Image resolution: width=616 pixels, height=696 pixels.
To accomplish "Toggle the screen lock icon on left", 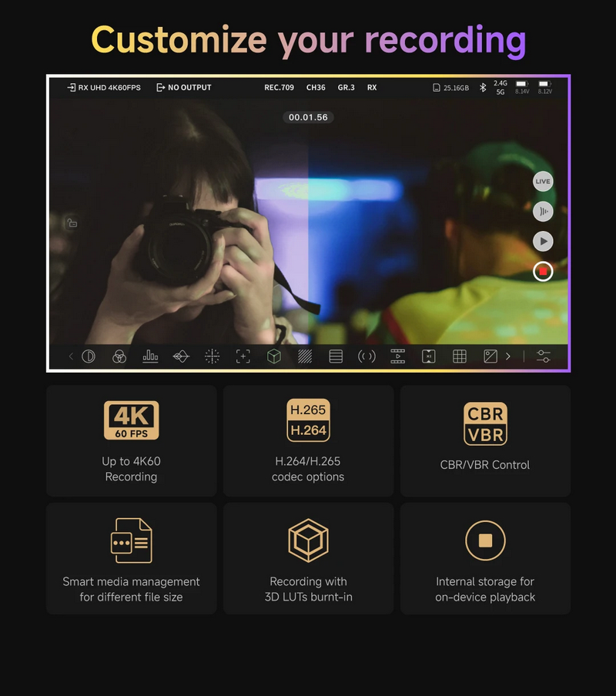I will pyautogui.click(x=72, y=223).
